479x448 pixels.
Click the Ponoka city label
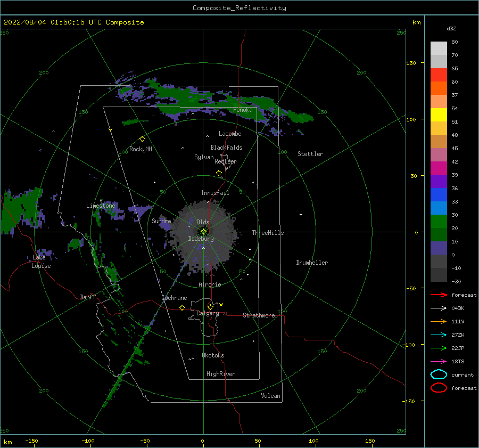click(243, 110)
